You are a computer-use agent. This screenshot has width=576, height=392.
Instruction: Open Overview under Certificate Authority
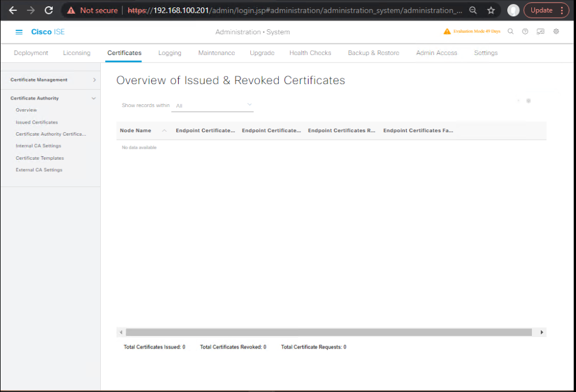point(26,110)
